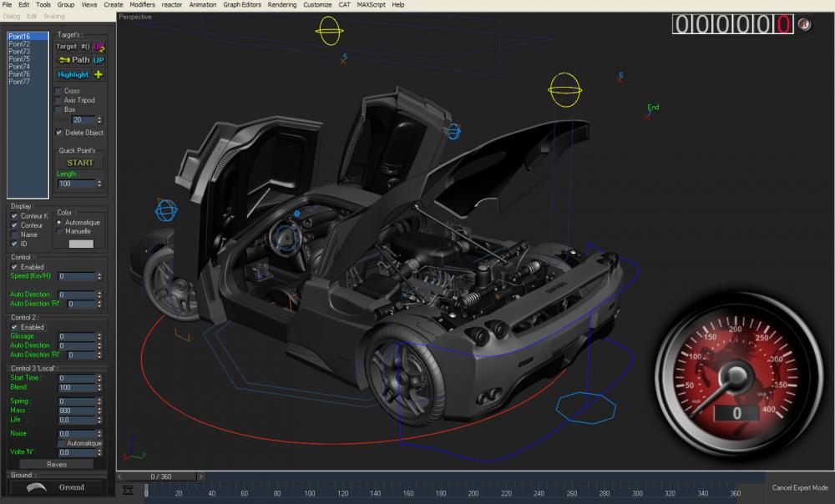This screenshot has width=835, height=504.
Task: Click the Ground button with tire-track icon
Action: click(57, 487)
